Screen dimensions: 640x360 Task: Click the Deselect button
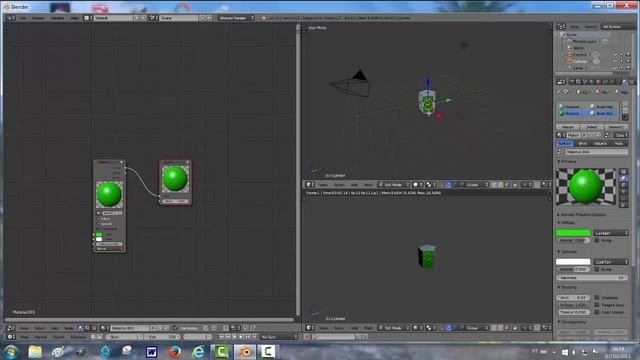pyautogui.click(x=616, y=127)
